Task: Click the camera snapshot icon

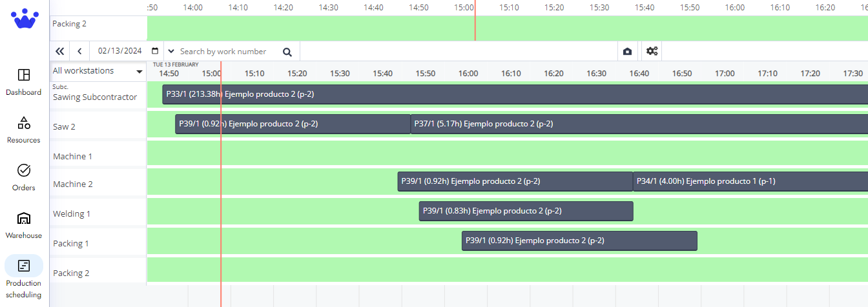Action: 627,52
